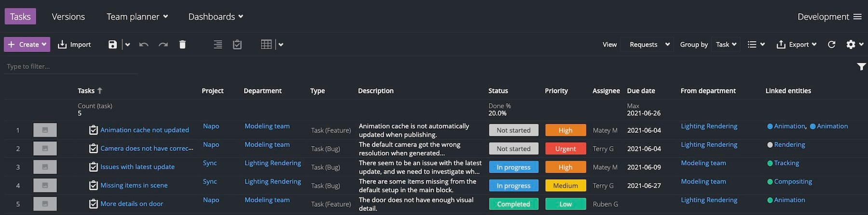Undo the last change
The width and height of the screenshot is (868, 215).
pyautogui.click(x=144, y=44)
